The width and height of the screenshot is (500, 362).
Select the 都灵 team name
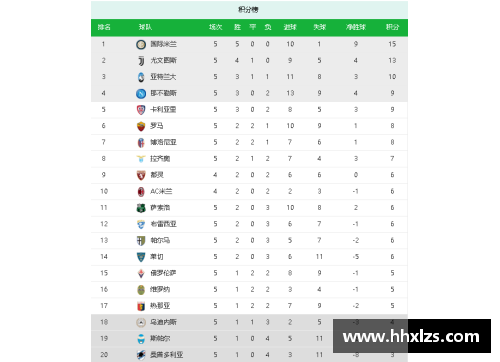[157, 175]
